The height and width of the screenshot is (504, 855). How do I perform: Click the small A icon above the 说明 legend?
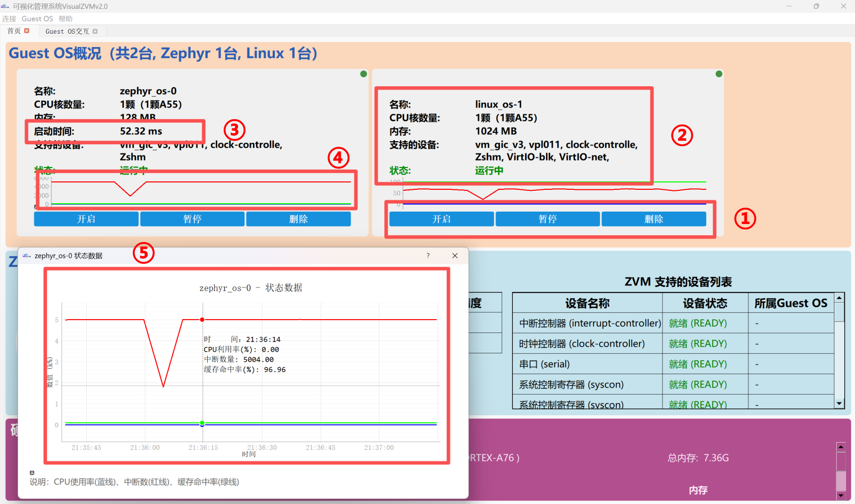click(32, 473)
